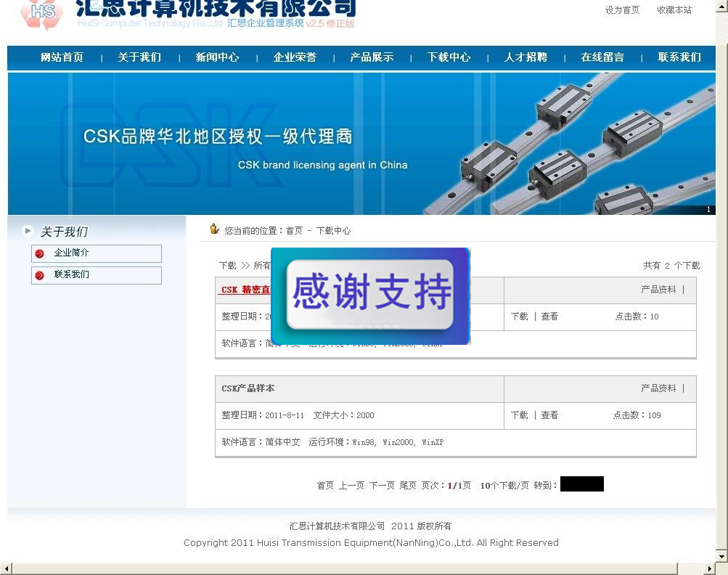Open 企业荣誉 navigation item
Viewport: 728px width, 575px height.
coord(295,57)
